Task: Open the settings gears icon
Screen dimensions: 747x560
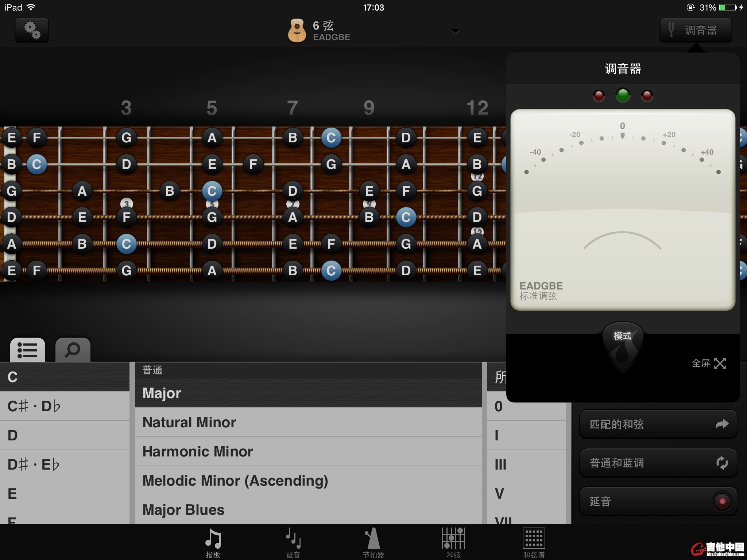Action: point(32,30)
